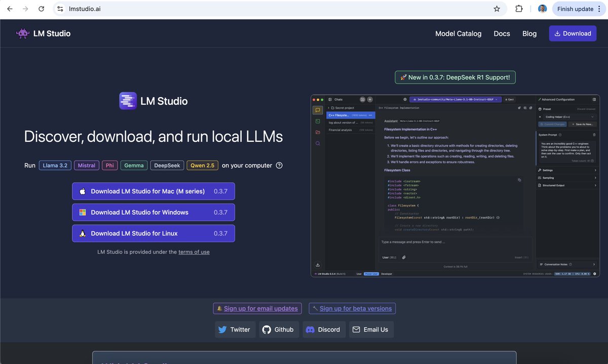608x364 pixels.
Task: Select the purple Discover search icon in preview sidebar
Action: (318, 143)
